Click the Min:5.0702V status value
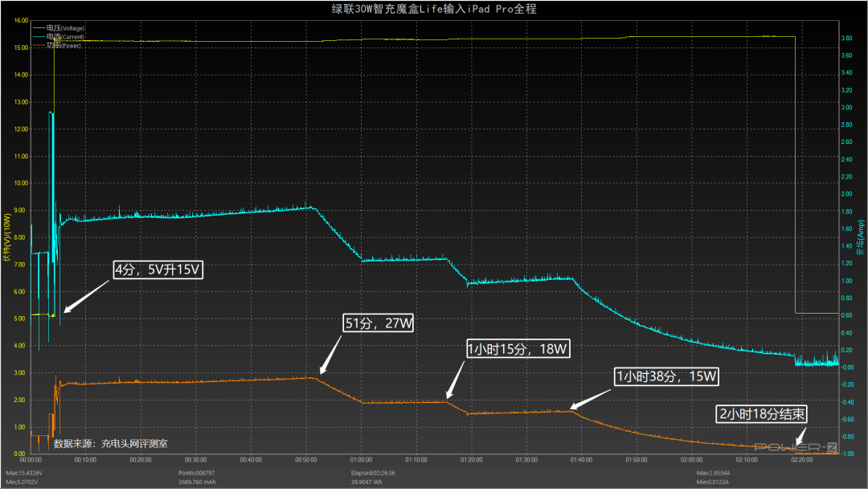This screenshot has width=868, height=489. coord(23,483)
